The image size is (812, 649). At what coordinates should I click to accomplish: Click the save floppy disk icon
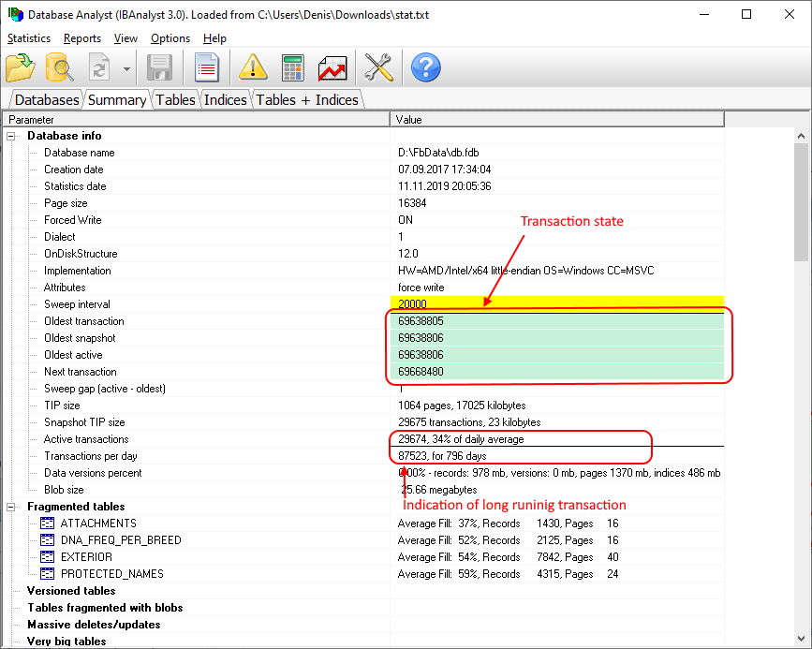(x=160, y=67)
